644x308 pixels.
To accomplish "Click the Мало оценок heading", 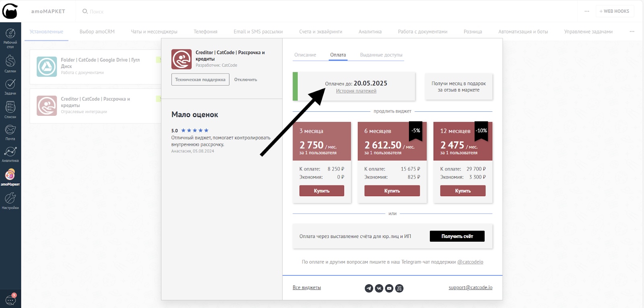I will tap(195, 115).
